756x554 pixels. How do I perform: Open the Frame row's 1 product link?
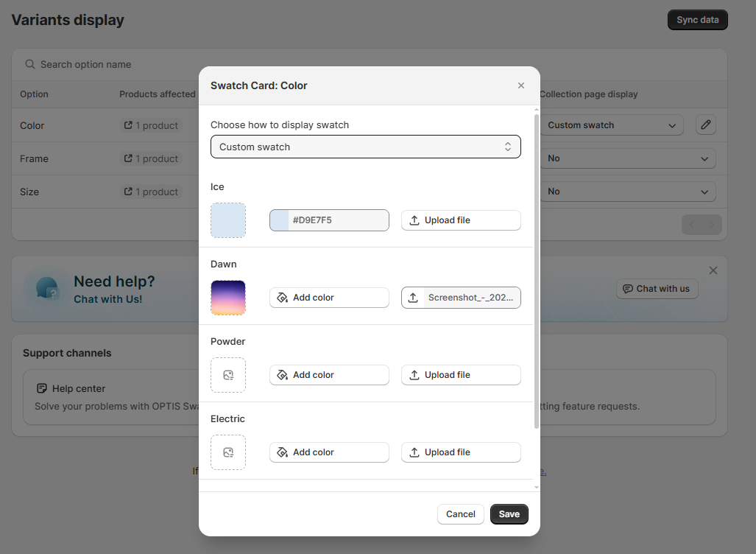coord(151,159)
